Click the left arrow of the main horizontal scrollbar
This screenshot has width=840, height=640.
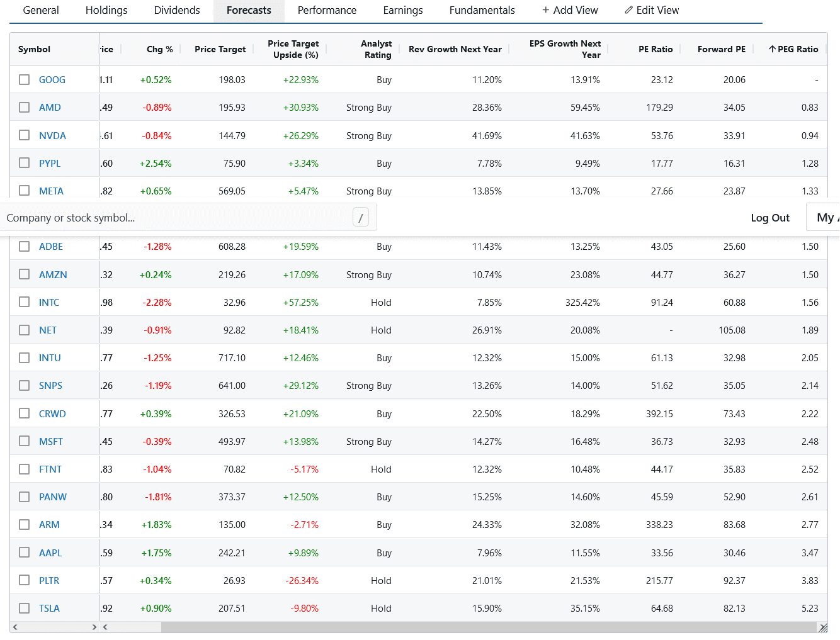click(x=105, y=627)
